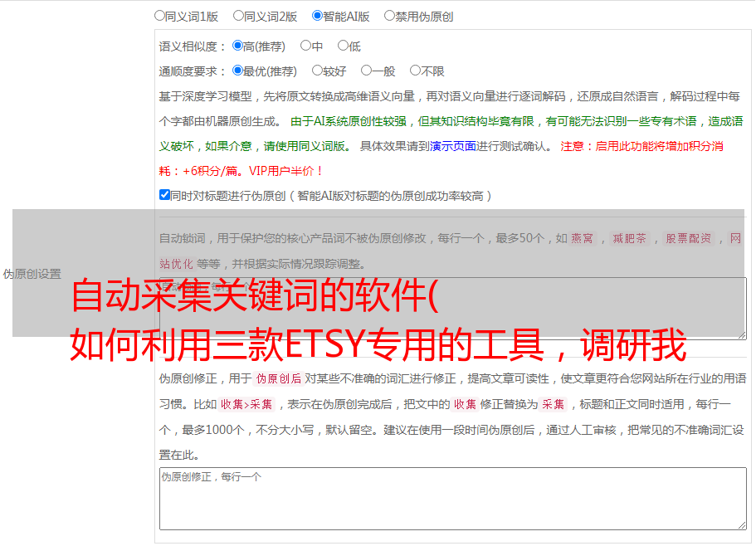Viewport: 756px width, 546px height.
Task: Click the 语义相似度 label
Action: click(x=193, y=46)
